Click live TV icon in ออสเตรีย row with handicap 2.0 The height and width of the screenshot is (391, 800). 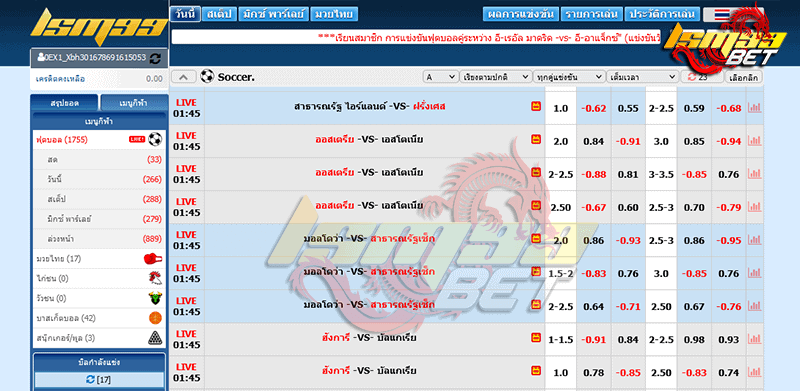[x=536, y=139]
